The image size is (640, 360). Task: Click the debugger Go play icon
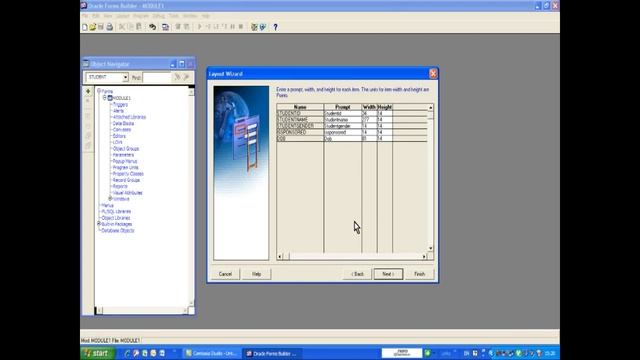tap(200, 27)
